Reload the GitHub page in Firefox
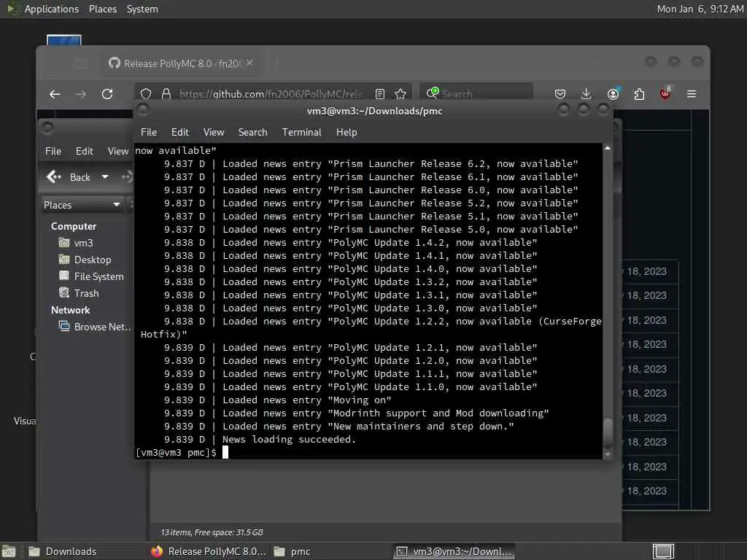747x560 pixels. (107, 94)
